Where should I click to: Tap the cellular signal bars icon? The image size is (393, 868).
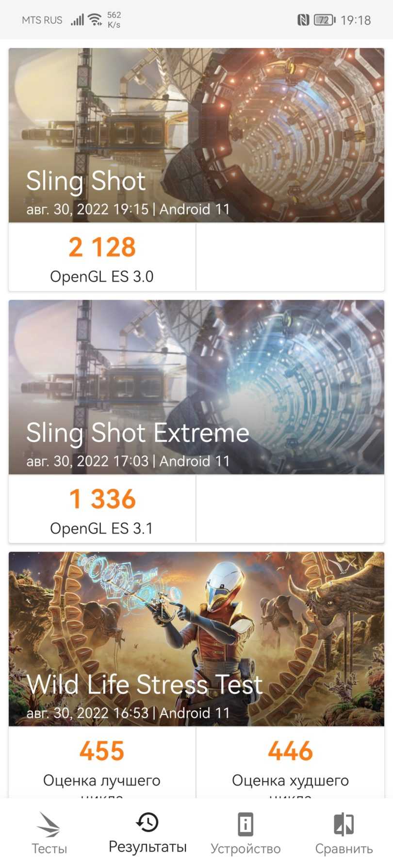tap(77, 20)
